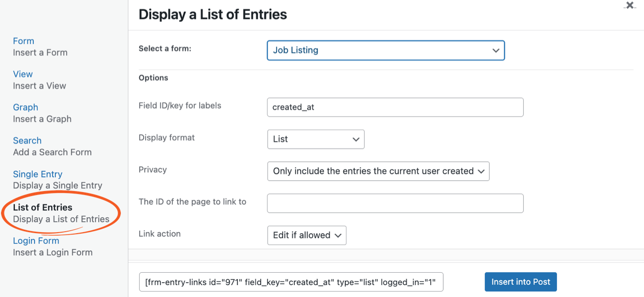The height and width of the screenshot is (297, 644).
Task: Open the Link action dropdown
Action: (306, 236)
